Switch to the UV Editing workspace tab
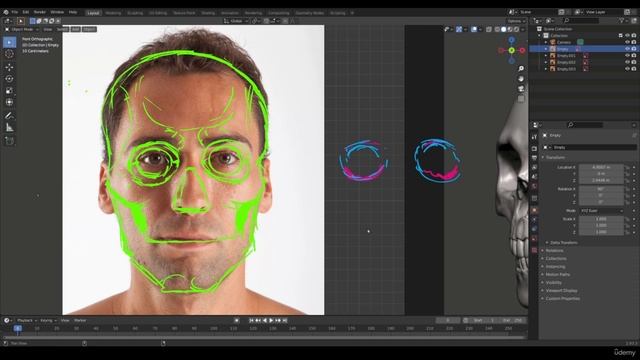640x360 pixels. coord(158,13)
